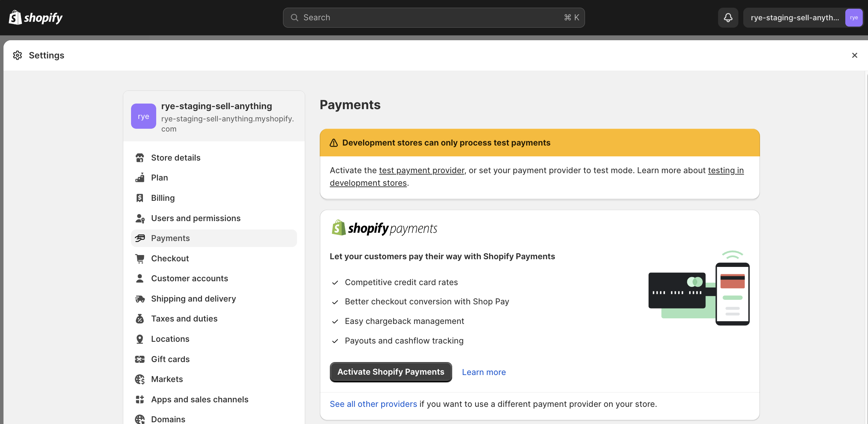Screen dimensions: 868x424
Task: Click the Markets globe icon
Action: 140,379
